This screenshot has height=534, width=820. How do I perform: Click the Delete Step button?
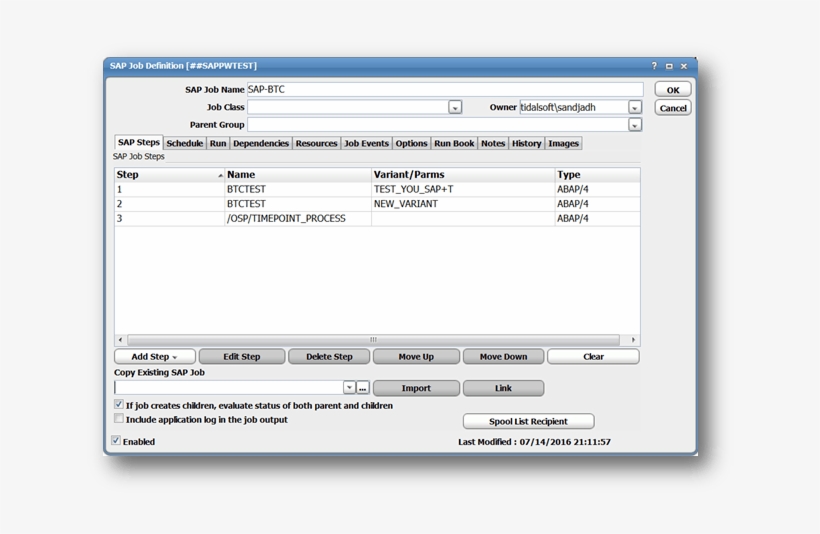(x=329, y=357)
